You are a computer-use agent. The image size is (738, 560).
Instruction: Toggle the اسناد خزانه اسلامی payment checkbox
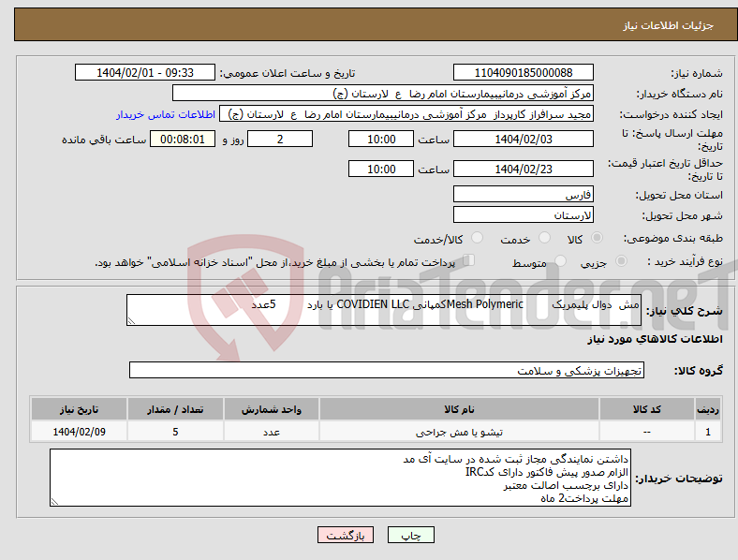tap(469, 260)
